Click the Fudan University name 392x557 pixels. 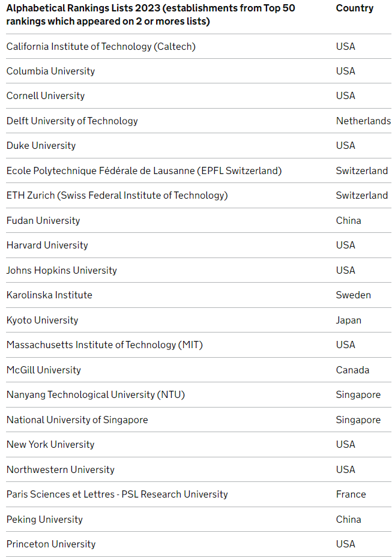point(43,221)
